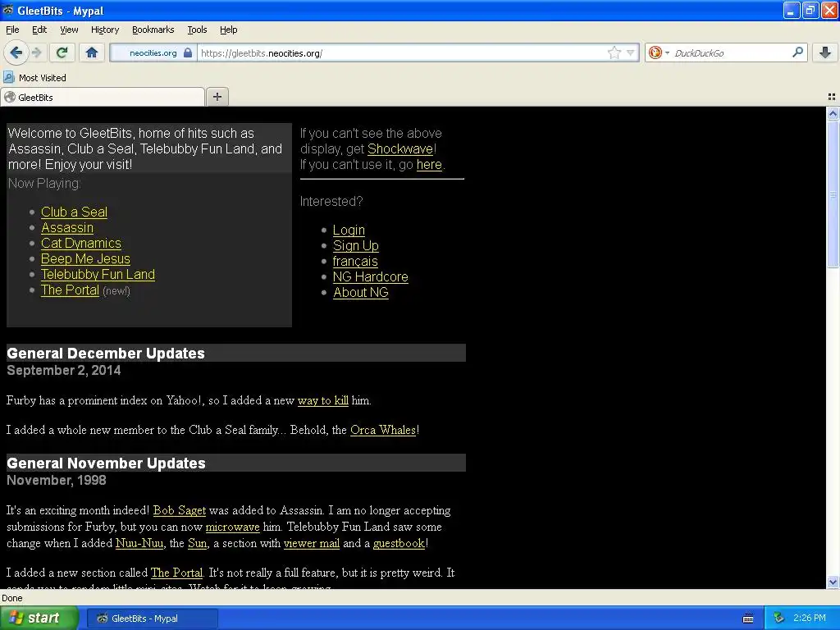Click the General December Updates heading
Viewport: 840px width, 630px height.
click(x=106, y=354)
